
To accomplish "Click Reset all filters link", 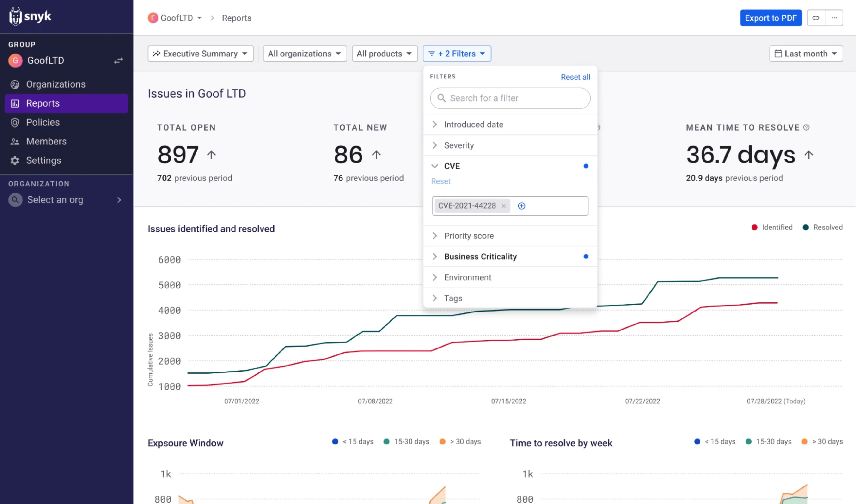I will pyautogui.click(x=575, y=77).
